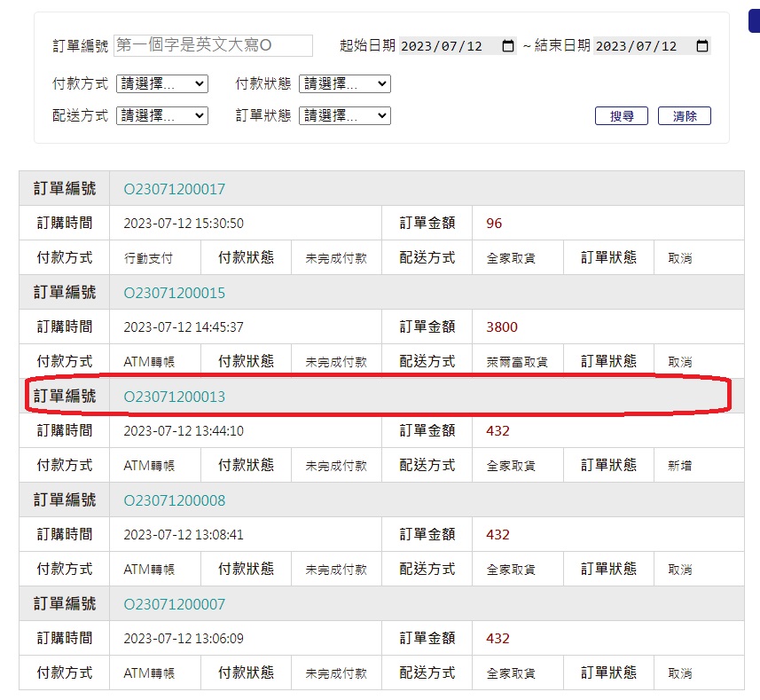The image size is (760, 700).
Task: Open order O23071200008 link
Action: point(175,500)
